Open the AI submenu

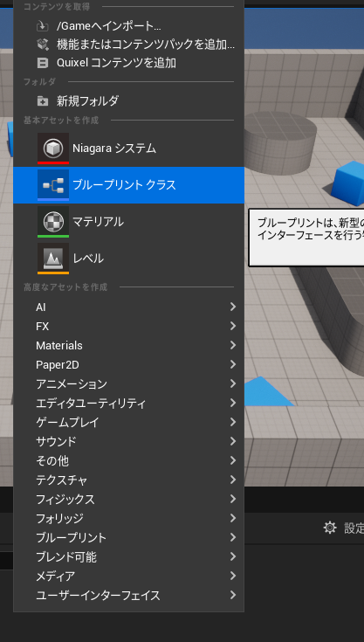(x=128, y=307)
